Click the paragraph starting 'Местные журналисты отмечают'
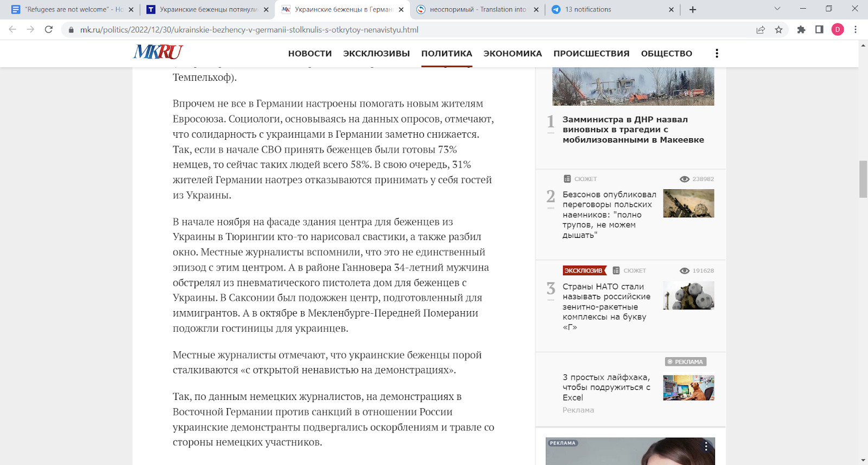This screenshot has height=465, width=868. (x=327, y=363)
